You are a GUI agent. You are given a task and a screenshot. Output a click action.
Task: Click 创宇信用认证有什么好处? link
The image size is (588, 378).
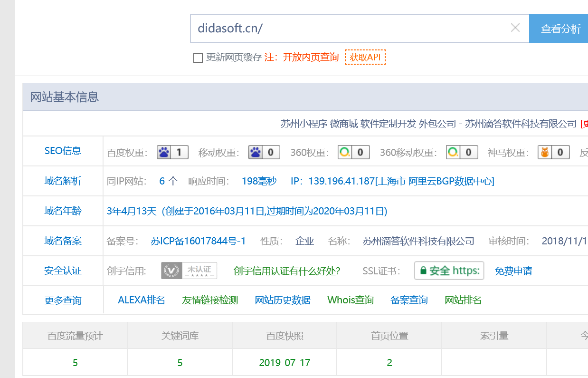click(x=287, y=271)
